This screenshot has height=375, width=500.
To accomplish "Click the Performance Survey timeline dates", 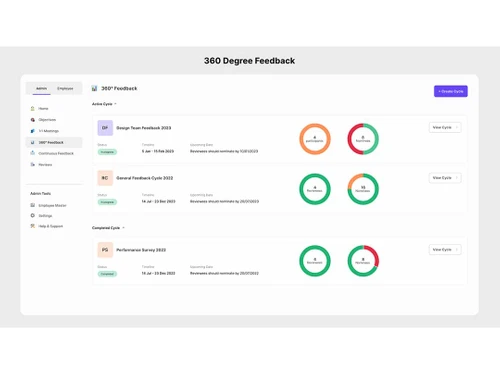I will point(159,273).
